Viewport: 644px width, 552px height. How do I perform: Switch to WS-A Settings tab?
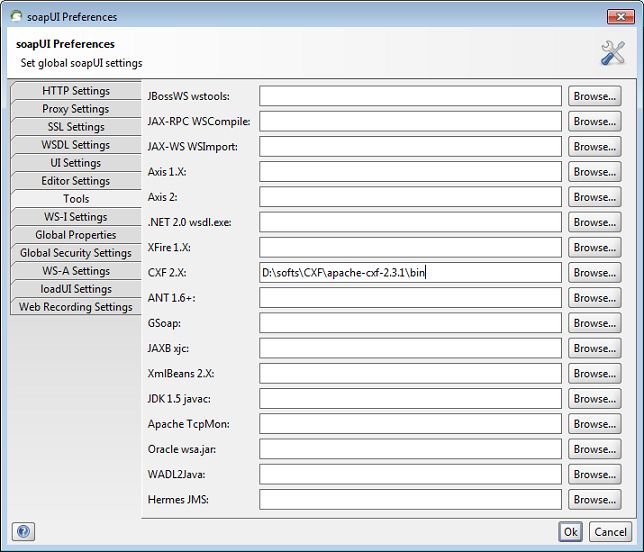pos(76,271)
